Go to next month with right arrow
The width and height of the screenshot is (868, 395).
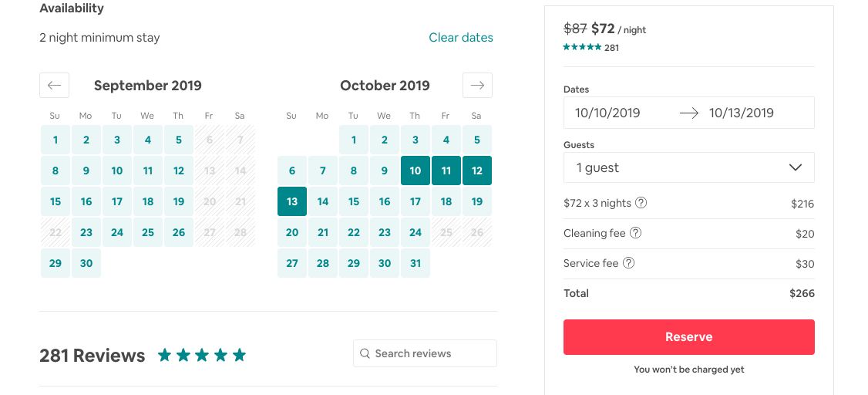tap(477, 85)
